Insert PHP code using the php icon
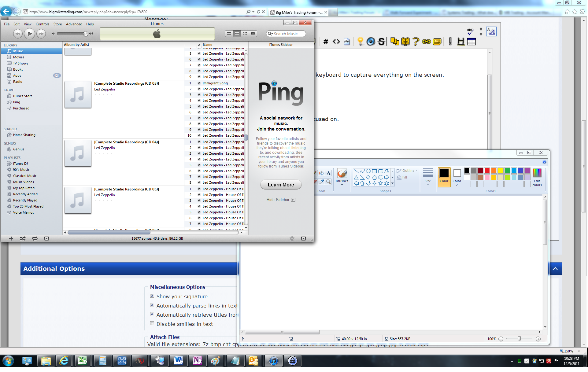This screenshot has height=372, width=588. 347,42
